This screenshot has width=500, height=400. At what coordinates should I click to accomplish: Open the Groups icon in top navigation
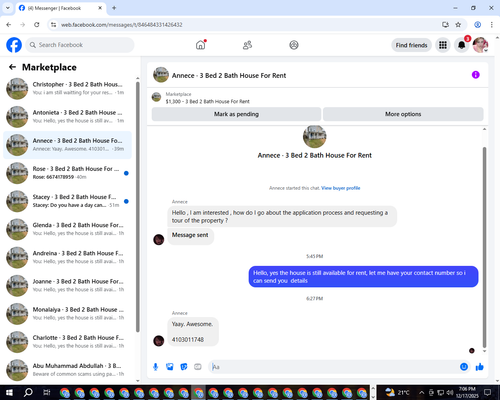[294, 45]
